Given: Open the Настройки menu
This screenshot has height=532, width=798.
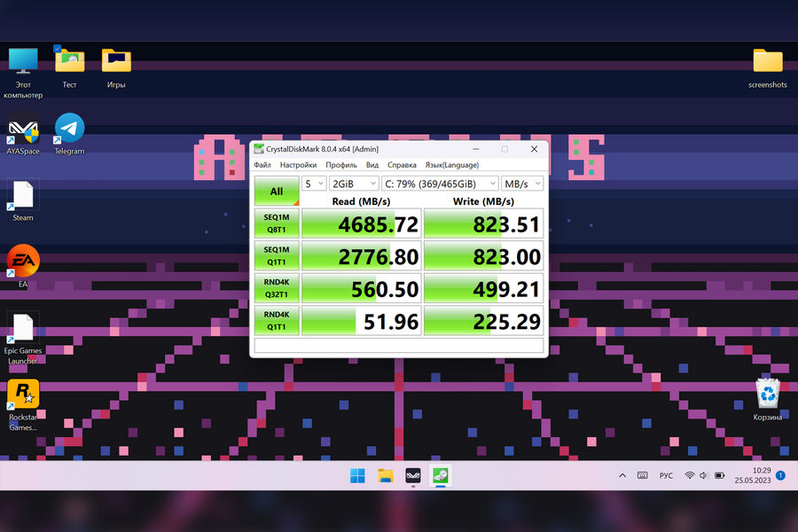Looking at the screenshot, I should [298, 165].
